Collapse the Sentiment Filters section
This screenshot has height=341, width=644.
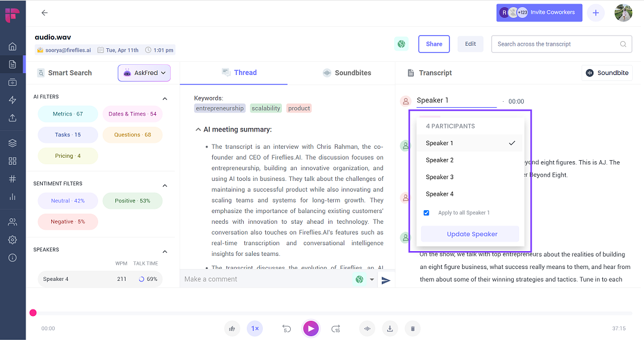(x=165, y=186)
